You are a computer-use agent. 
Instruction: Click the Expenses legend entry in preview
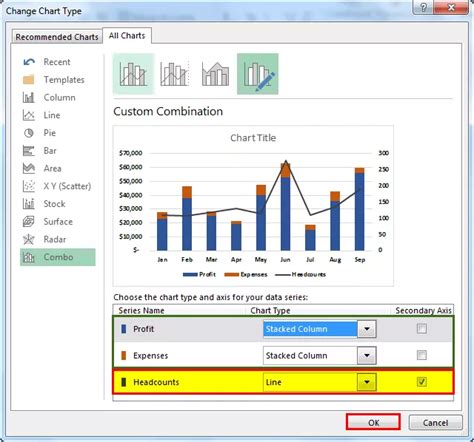coord(246,274)
